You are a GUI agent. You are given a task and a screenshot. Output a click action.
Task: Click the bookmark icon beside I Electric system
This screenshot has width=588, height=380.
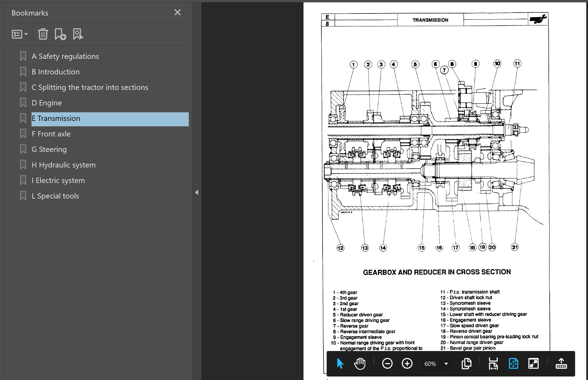[x=23, y=180]
